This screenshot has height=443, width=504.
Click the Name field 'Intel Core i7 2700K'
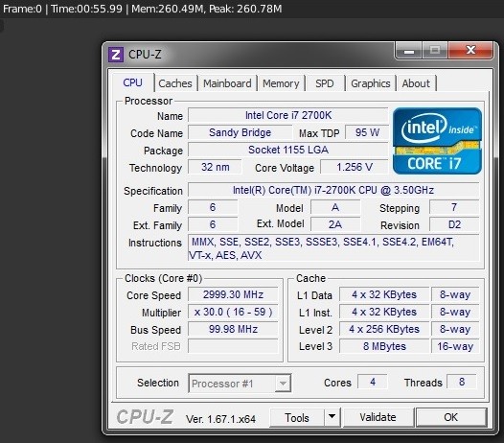tap(288, 115)
